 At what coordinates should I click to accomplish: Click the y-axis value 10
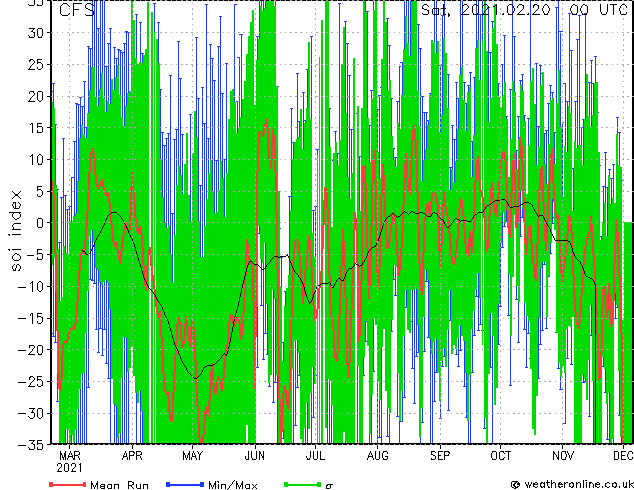[36, 160]
